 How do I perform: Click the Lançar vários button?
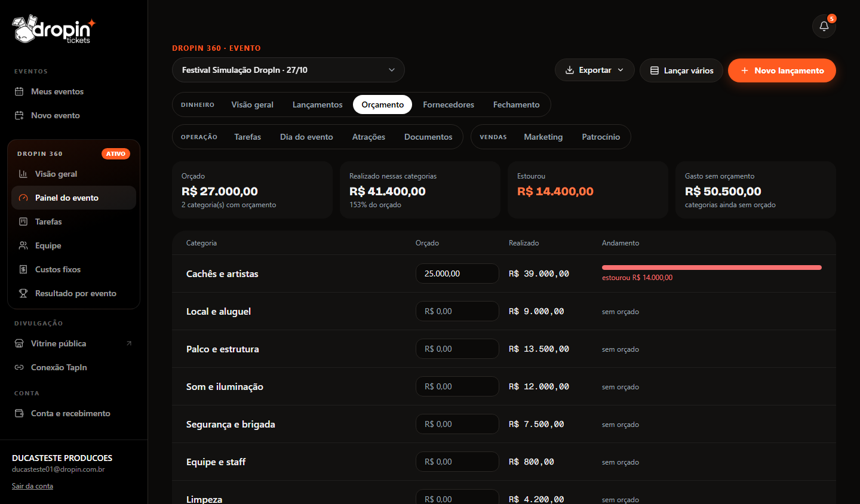(x=681, y=70)
